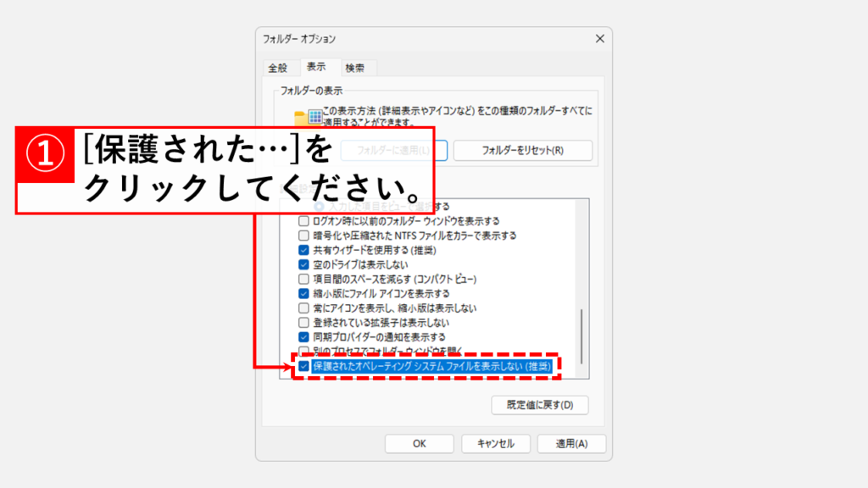The width and height of the screenshot is (868, 488).
Task: Apply changes with the 適用(A) button
Action: point(568,443)
